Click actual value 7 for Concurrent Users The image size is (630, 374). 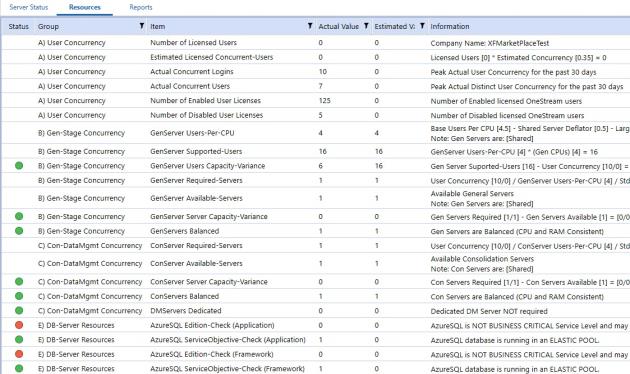coord(320,86)
